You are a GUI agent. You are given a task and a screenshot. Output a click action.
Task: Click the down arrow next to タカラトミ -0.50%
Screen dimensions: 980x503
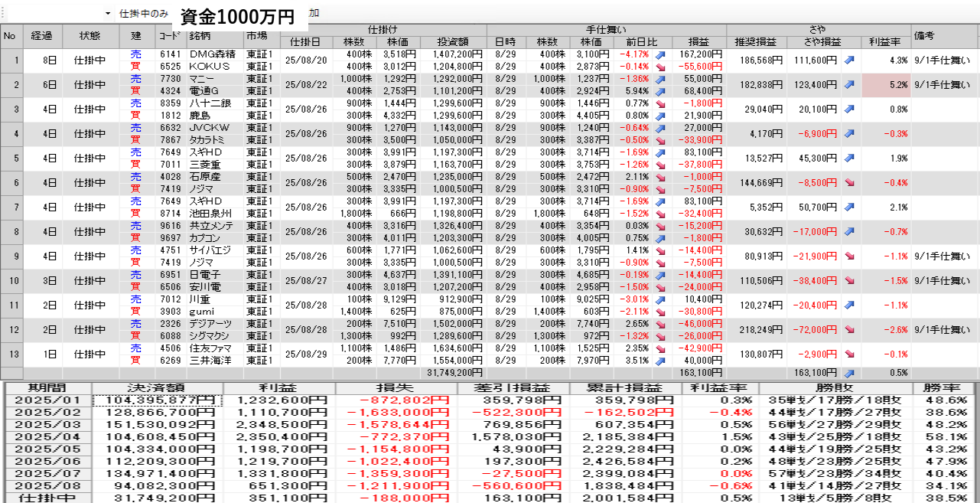pos(660,140)
